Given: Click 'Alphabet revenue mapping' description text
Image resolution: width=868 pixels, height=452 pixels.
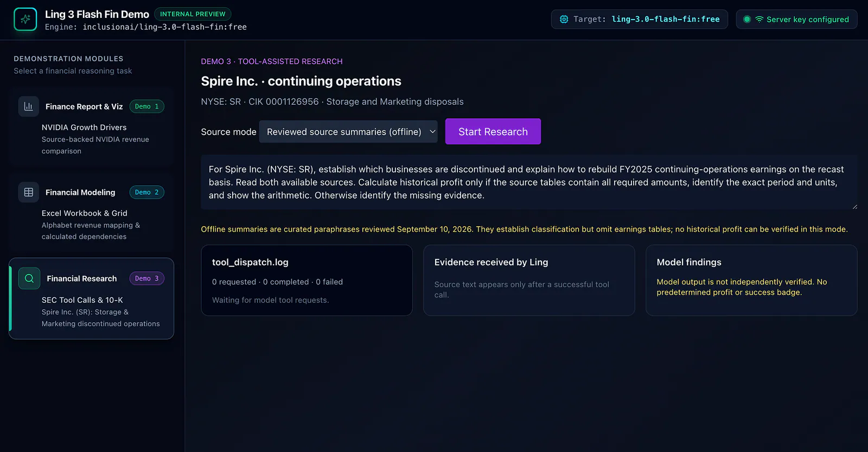Looking at the screenshot, I should point(91,231).
